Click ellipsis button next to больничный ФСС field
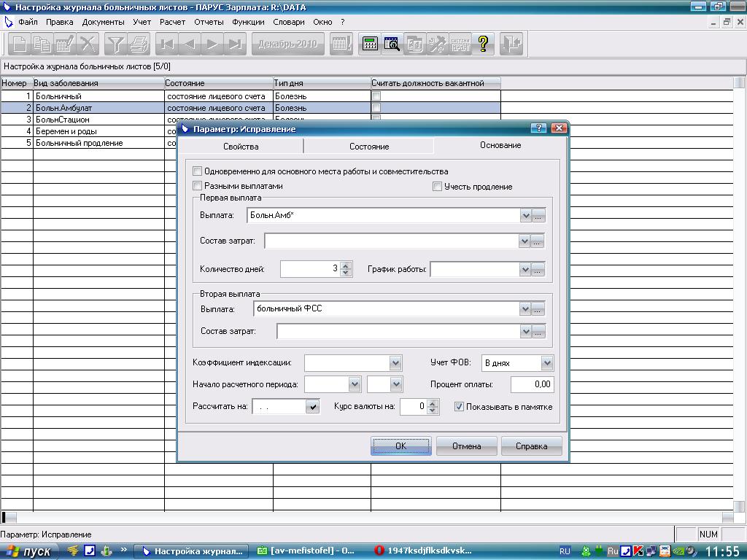This screenshot has height=560, width=747. (538, 309)
